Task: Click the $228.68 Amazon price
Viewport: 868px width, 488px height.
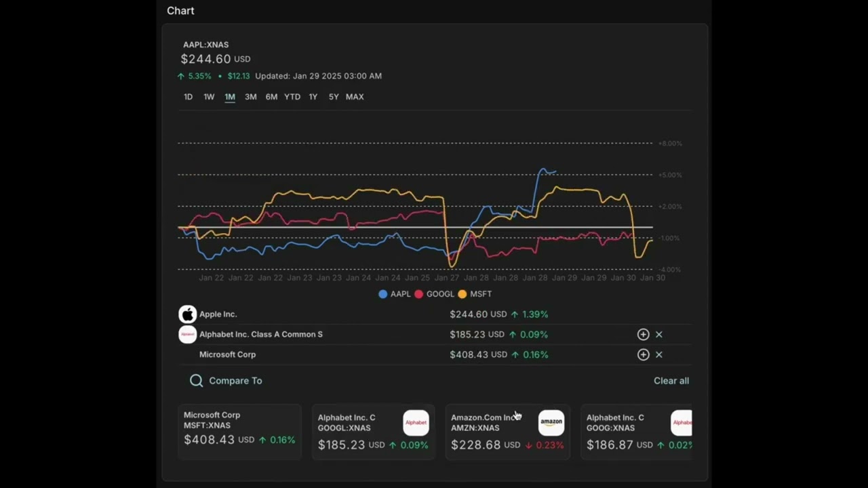Action: (x=476, y=445)
